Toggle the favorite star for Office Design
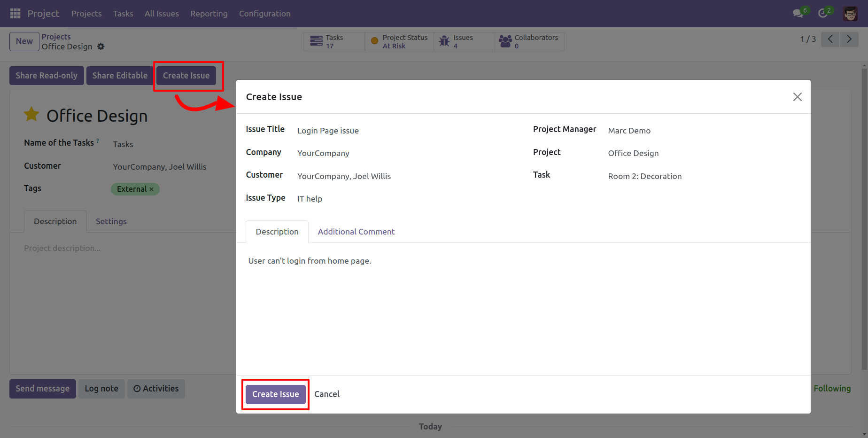This screenshot has width=868, height=438. 31,114
